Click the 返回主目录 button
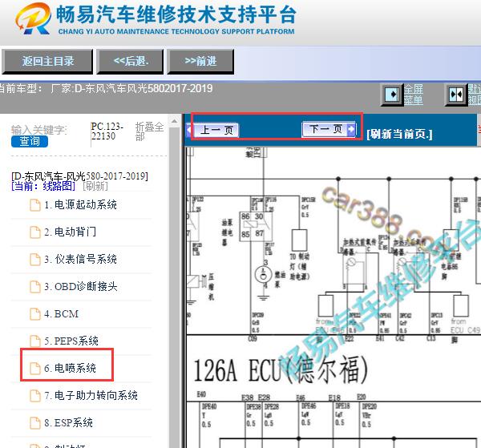Viewport: 481px width, 448px height. [47, 62]
